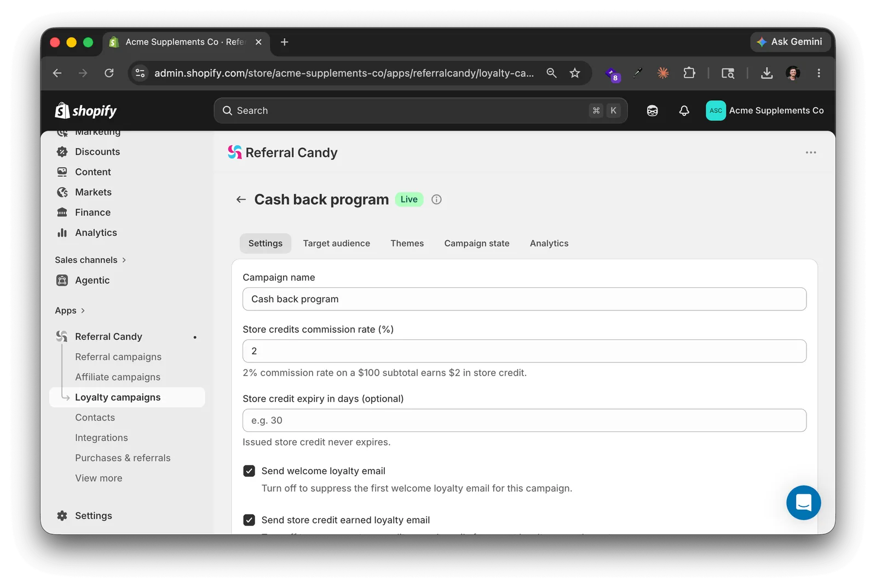Click the Live status badge

click(409, 199)
